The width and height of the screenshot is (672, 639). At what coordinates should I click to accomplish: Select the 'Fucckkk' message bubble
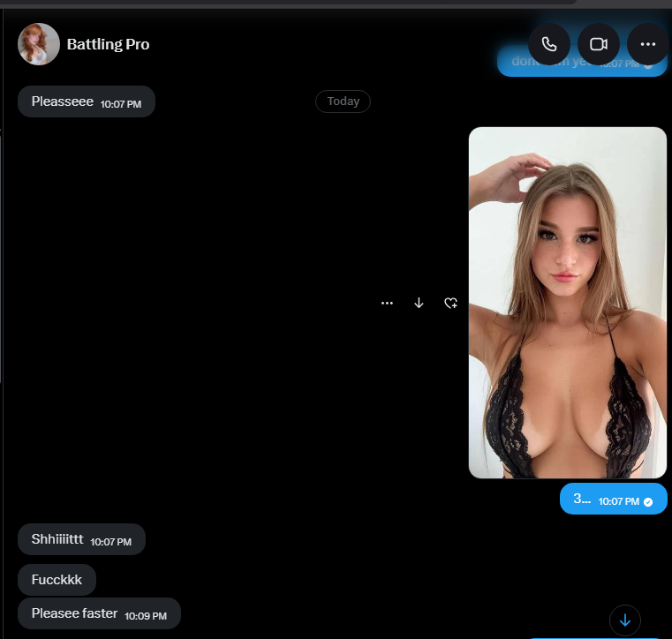click(x=57, y=580)
